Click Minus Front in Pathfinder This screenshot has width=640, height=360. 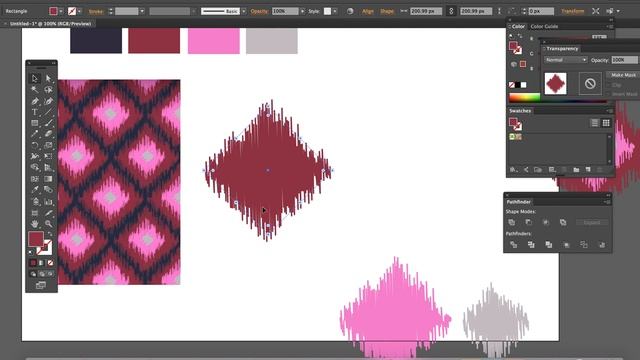click(529, 222)
